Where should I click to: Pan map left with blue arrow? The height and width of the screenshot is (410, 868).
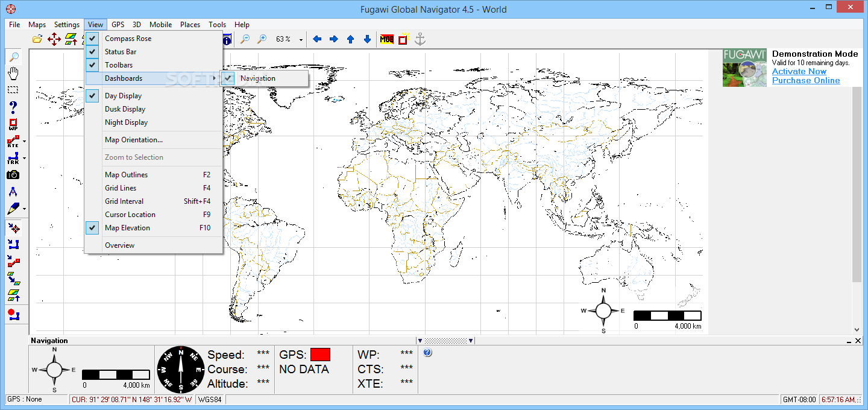tap(317, 39)
